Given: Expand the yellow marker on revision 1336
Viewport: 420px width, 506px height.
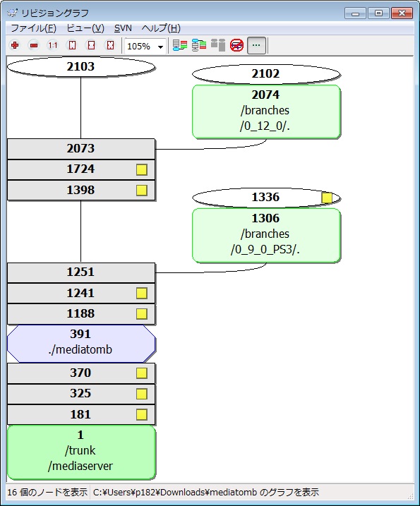Looking at the screenshot, I should 327,198.
